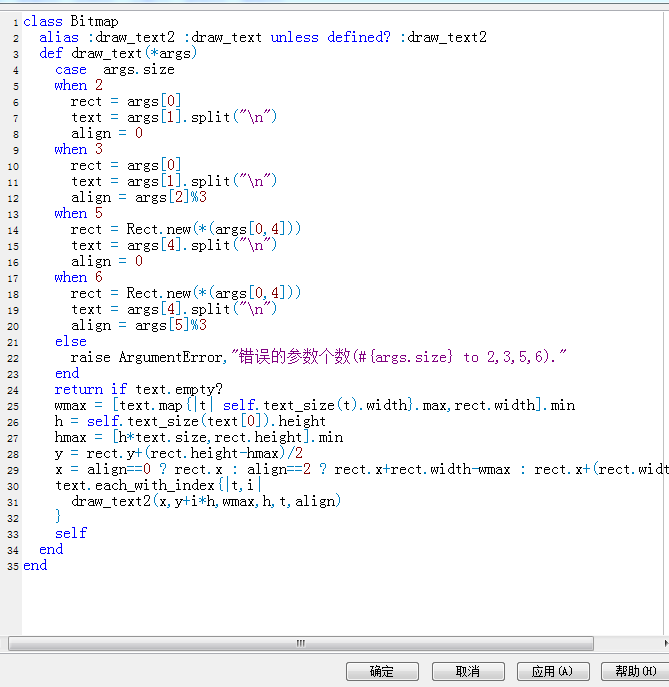Click the 'draw_text2(x,y+i*h,...)' call line
Screen dimensions: 669x687
[x=206, y=502]
